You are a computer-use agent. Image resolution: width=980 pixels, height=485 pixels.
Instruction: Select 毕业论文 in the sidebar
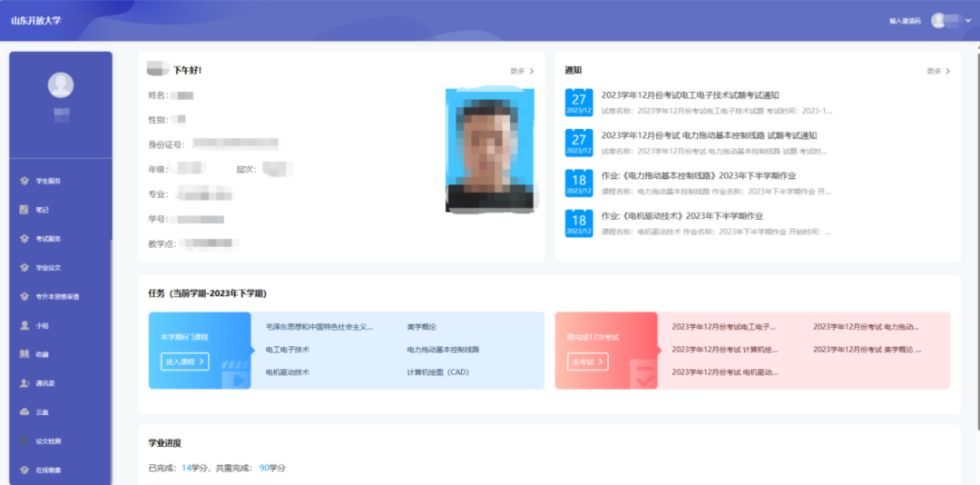coord(47,268)
